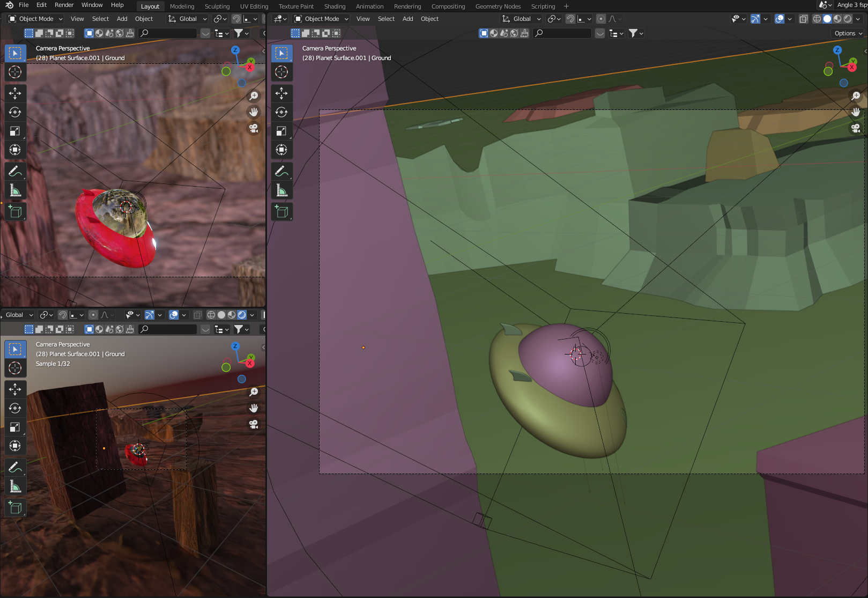Select the Select Box tool in the main viewport

click(x=281, y=53)
